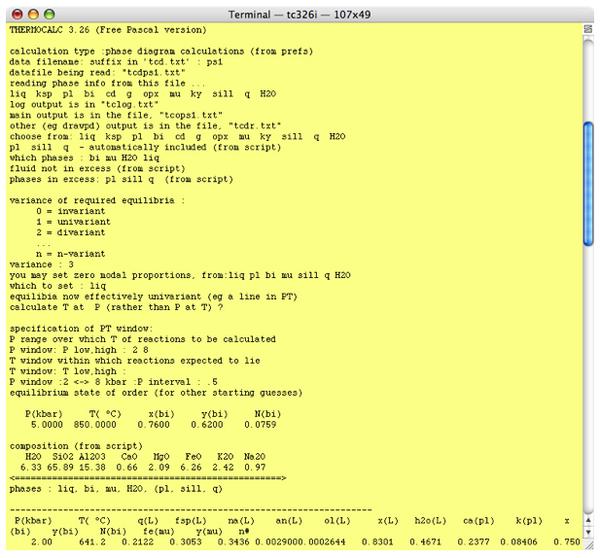Click the value '850.0000' under T(°C)
Screen dimensions: 600x558
click(x=95, y=425)
